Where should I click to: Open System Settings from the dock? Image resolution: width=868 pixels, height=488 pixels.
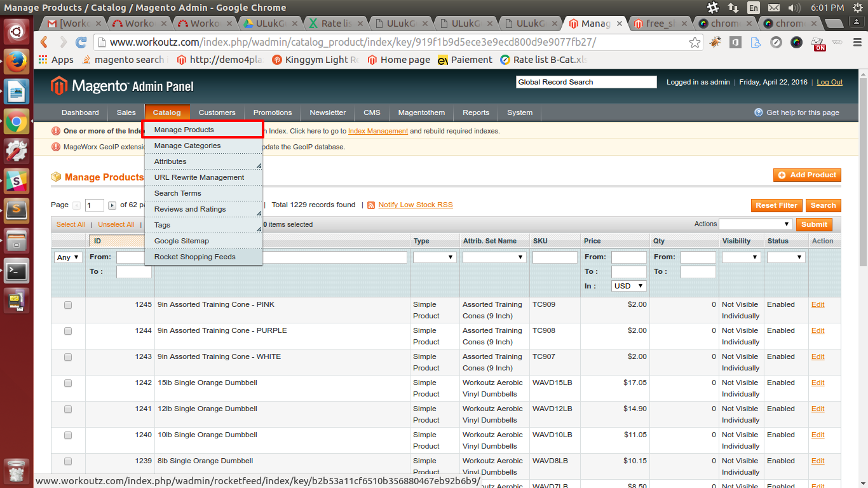17,151
